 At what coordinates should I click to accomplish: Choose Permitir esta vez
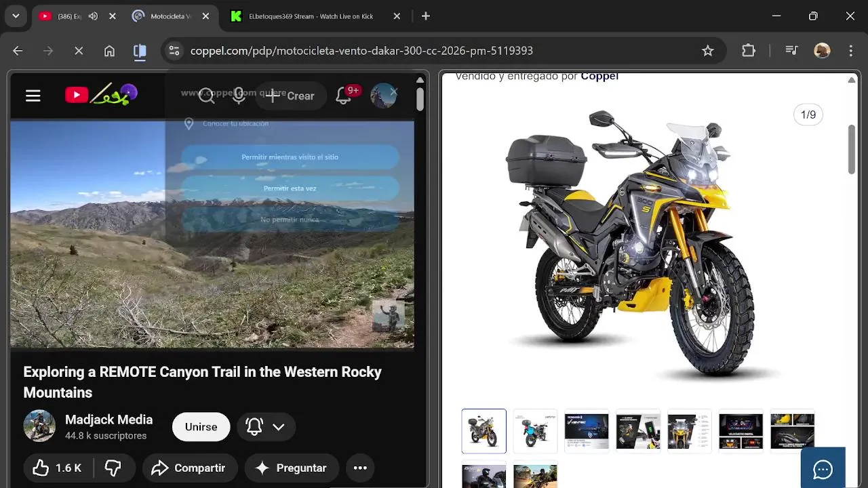click(290, 188)
